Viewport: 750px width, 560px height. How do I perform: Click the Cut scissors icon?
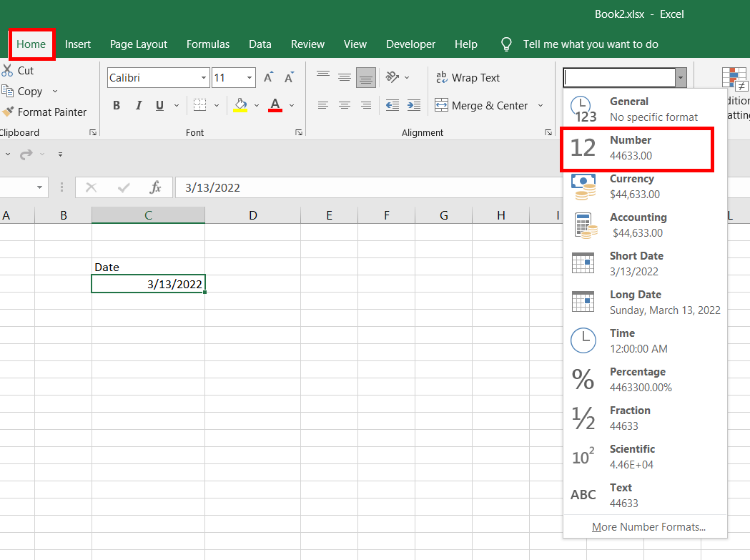(8, 70)
